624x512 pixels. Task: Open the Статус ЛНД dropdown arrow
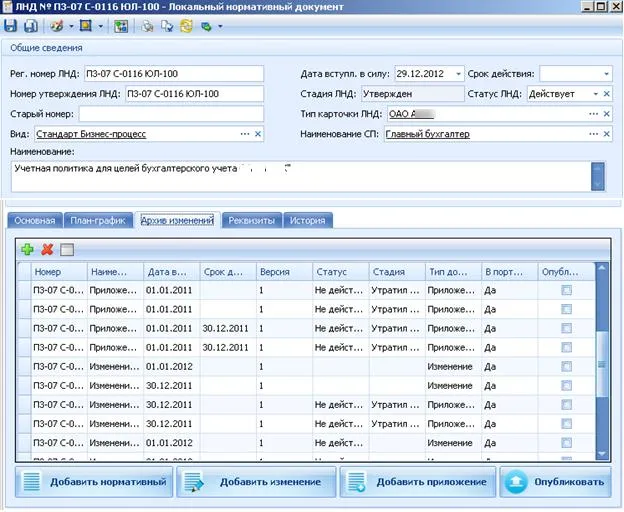point(595,94)
